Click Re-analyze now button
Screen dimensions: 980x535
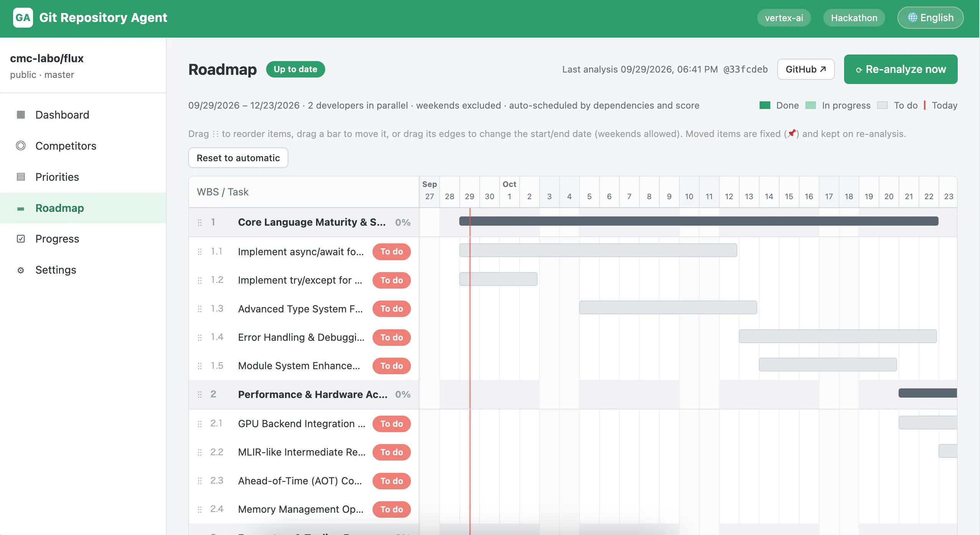[x=901, y=69]
